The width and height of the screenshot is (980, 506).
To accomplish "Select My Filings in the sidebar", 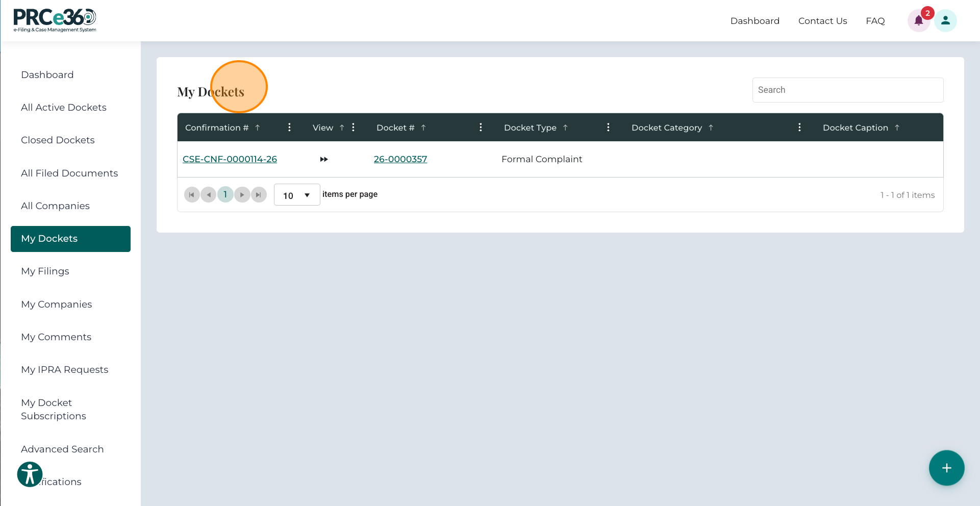I will click(x=45, y=271).
